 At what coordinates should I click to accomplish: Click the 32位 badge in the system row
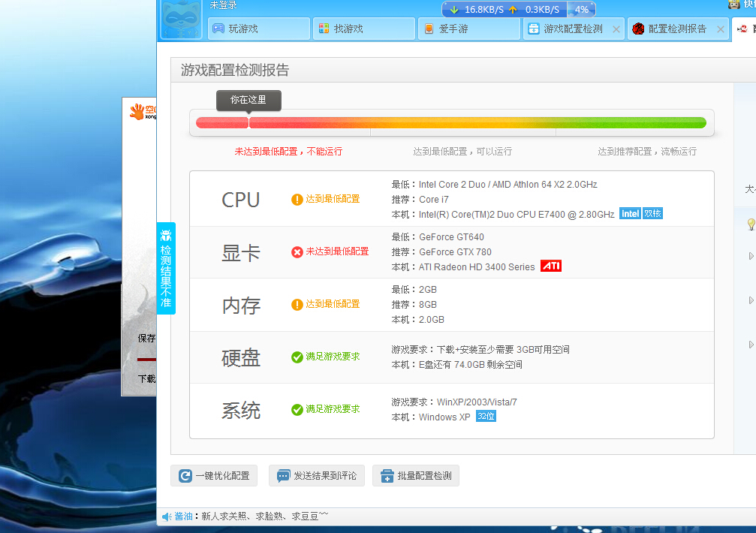point(486,416)
